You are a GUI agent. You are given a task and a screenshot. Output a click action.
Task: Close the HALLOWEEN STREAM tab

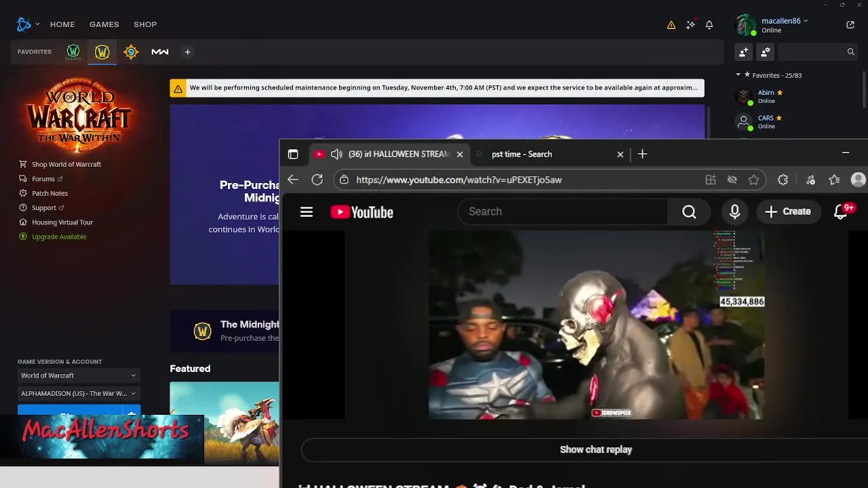point(460,155)
